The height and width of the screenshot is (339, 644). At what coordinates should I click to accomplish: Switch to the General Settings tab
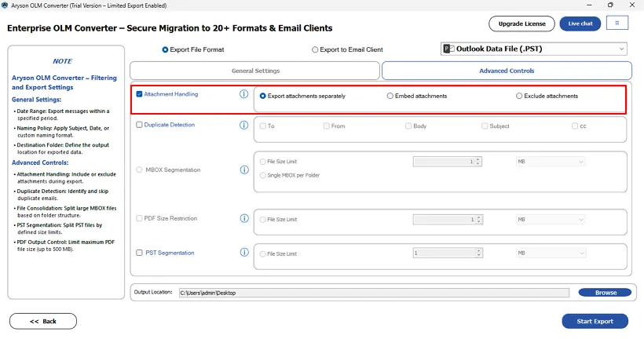point(255,71)
